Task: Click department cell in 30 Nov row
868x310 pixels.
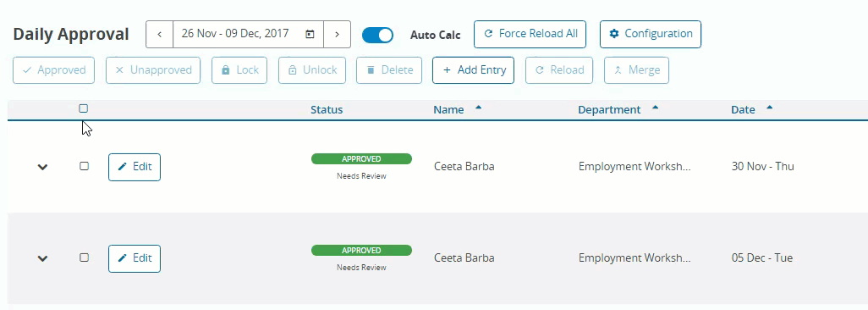Action: click(635, 166)
